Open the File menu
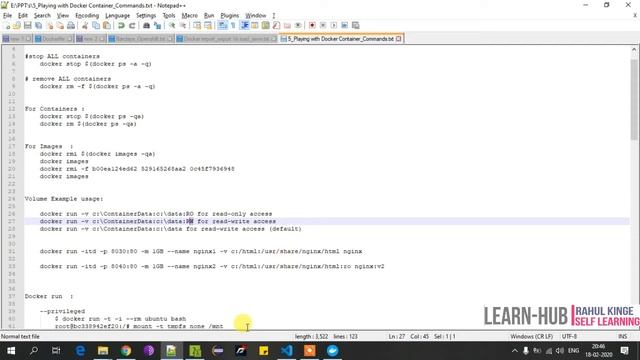 coord(7,16)
